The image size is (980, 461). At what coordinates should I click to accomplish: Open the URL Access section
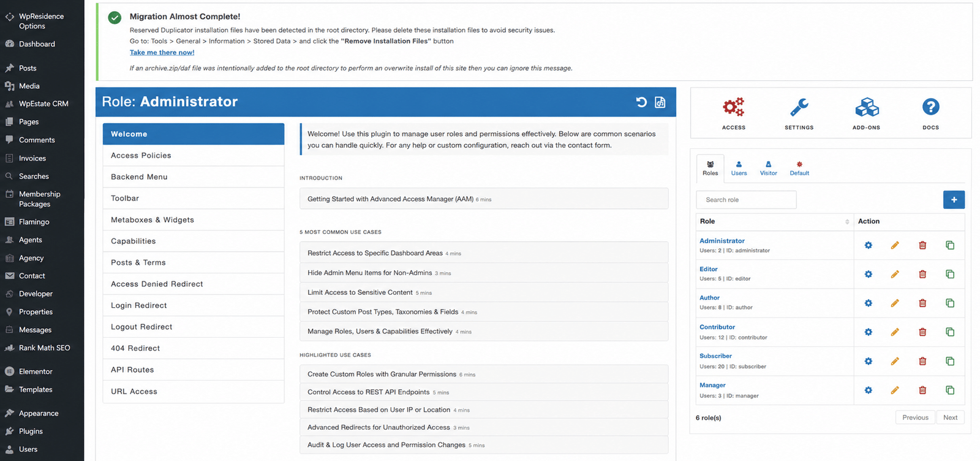[194, 392]
